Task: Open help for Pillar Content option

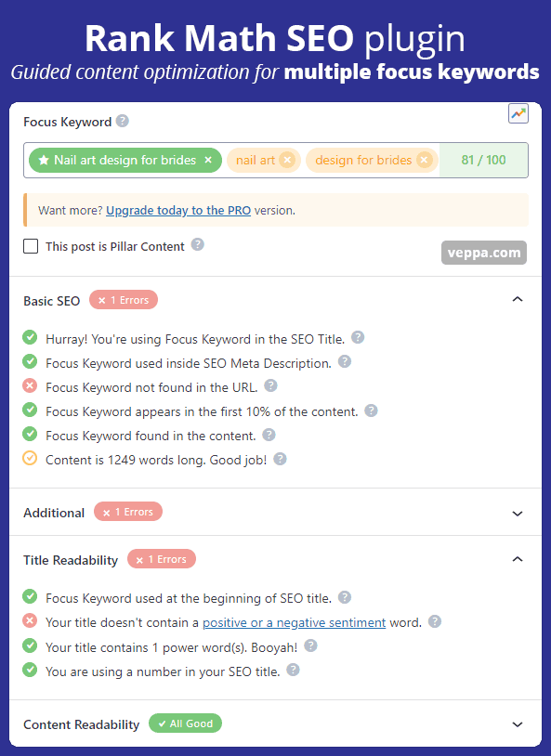Action: 197,245
